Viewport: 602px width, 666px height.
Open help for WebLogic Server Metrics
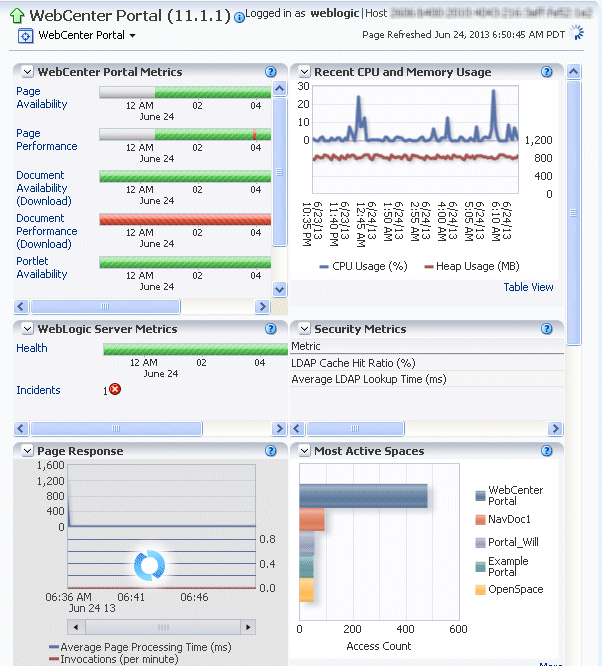(x=270, y=329)
